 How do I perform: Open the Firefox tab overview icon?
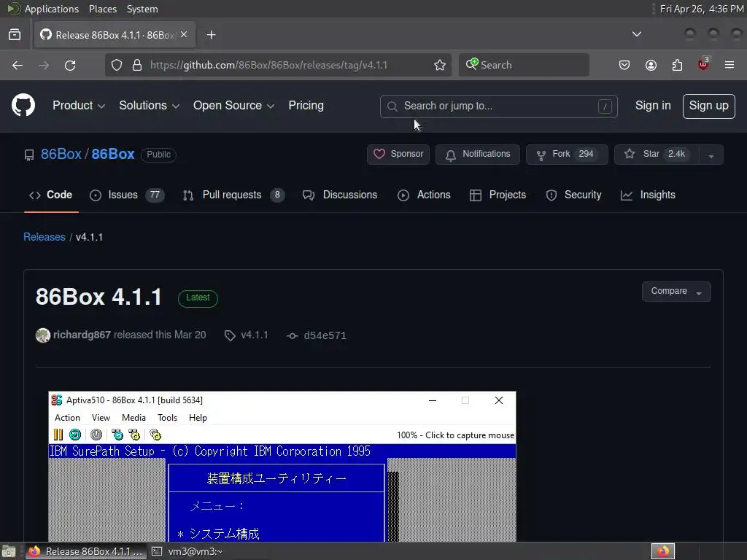15,35
